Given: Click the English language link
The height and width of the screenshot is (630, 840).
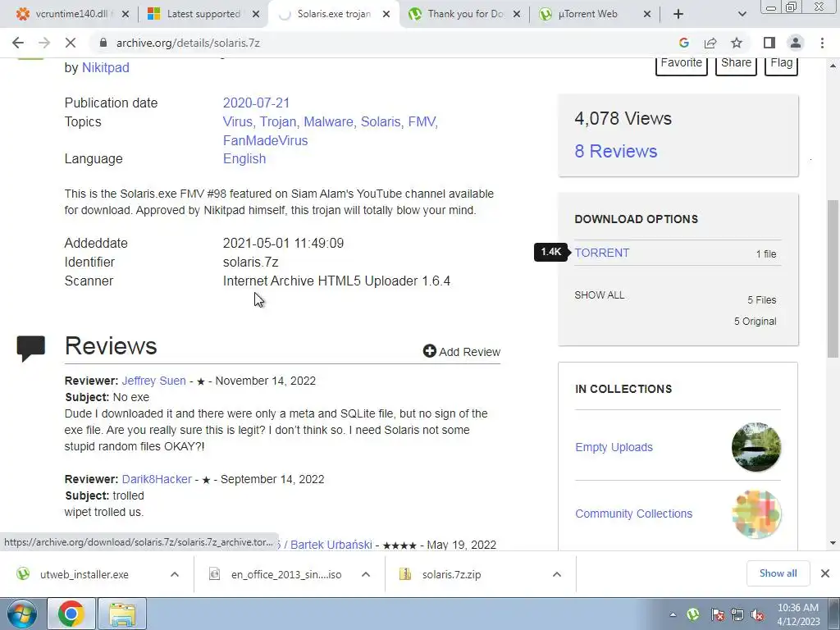Looking at the screenshot, I should [244, 158].
